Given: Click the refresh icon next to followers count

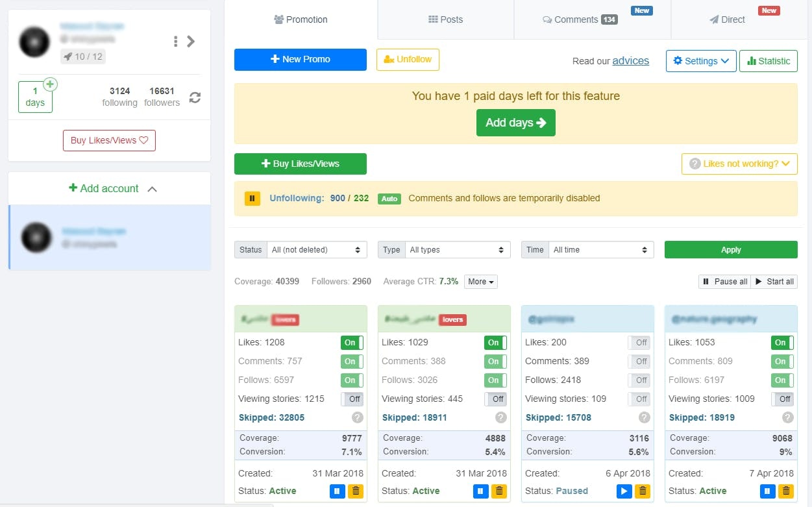Looking at the screenshot, I should click(x=193, y=97).
